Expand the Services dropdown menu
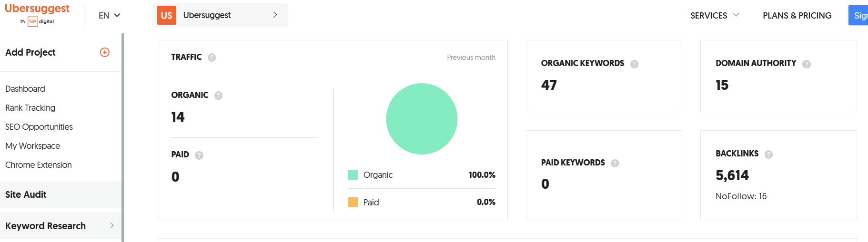Viewport: 868px width, 242px height. (715, 16)
